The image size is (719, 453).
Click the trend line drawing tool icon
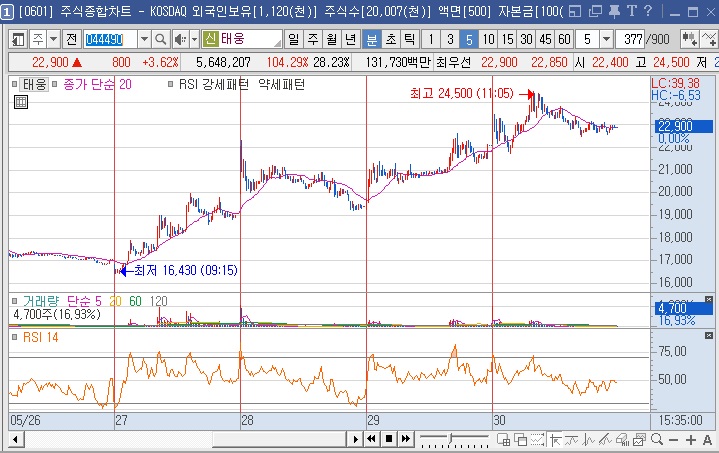point(605,440)
